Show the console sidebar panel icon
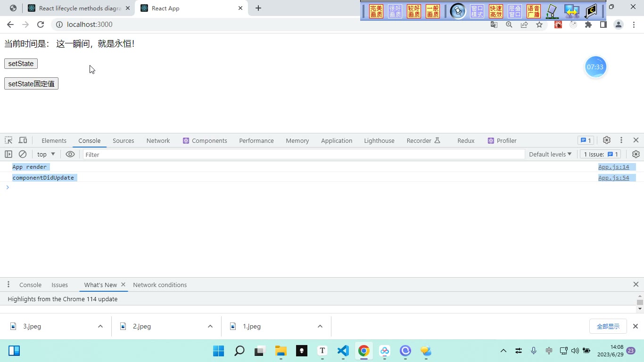 pyautogui.click(x=8, y=154)
